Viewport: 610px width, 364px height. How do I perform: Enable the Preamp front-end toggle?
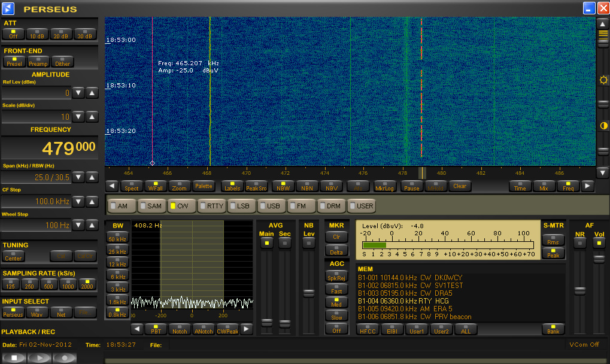(x=38, y=62)
